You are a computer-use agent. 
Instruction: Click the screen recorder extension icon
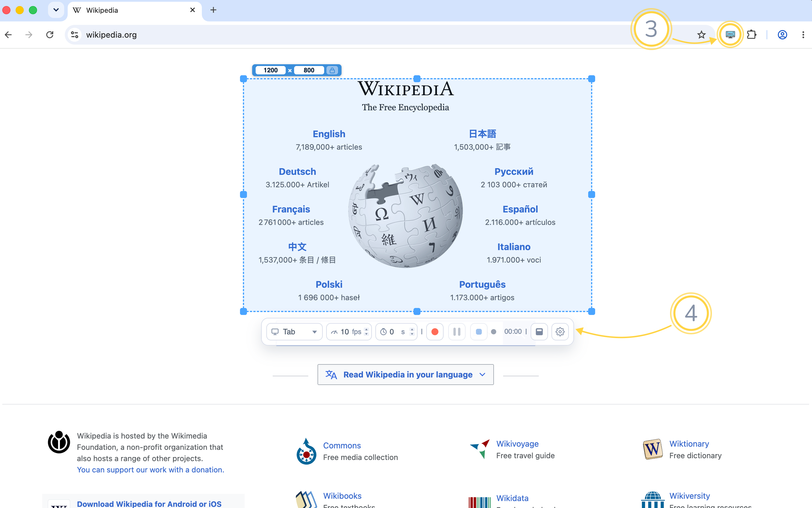click(x=730, y=35)
